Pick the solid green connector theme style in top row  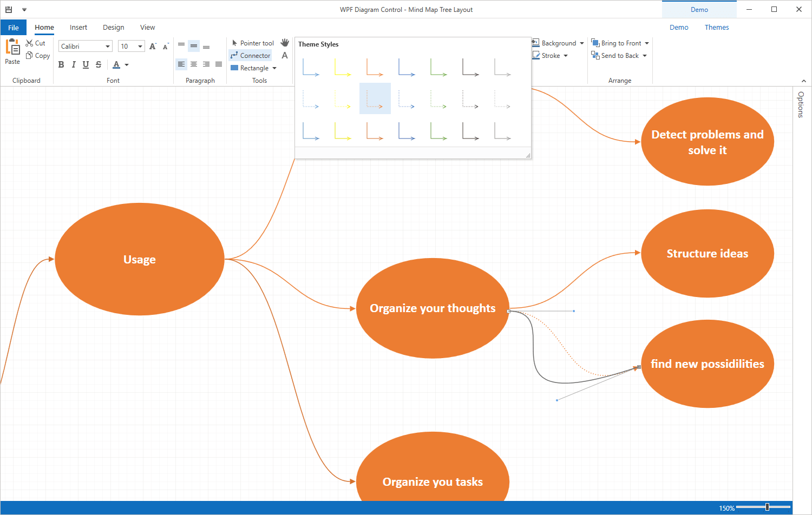(x=438, y=68)
